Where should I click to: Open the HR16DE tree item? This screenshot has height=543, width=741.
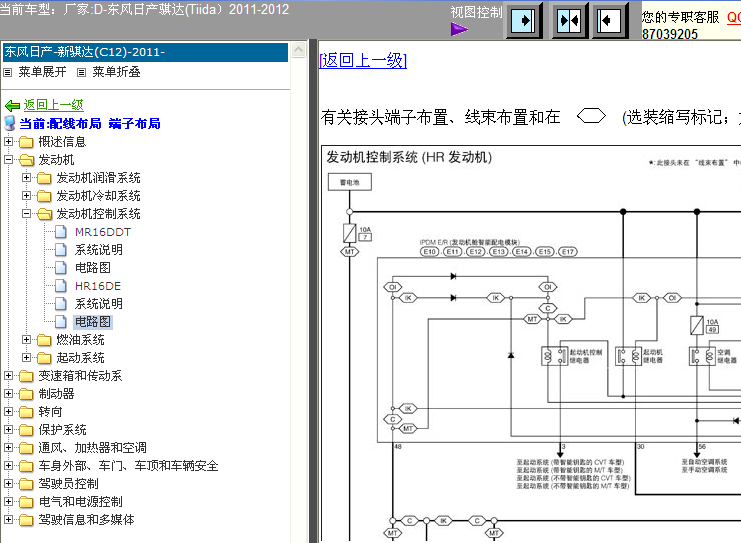(98, 286)
